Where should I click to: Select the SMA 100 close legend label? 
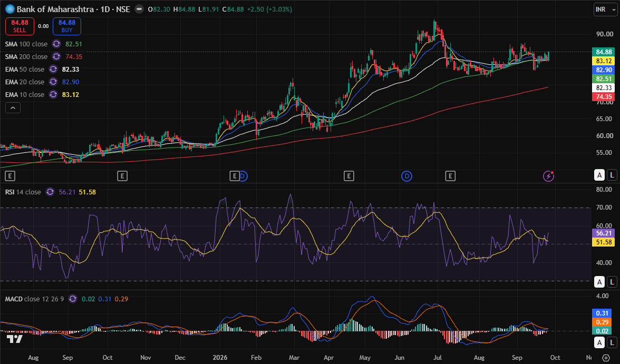coord(26,44)
